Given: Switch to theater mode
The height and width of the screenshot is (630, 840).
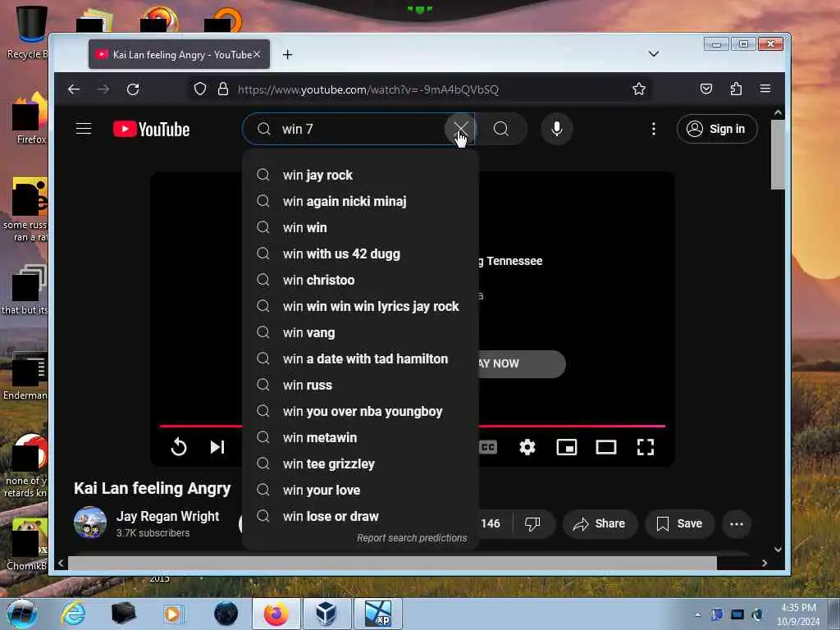Looking at the screenshot, I should [606, 447].
